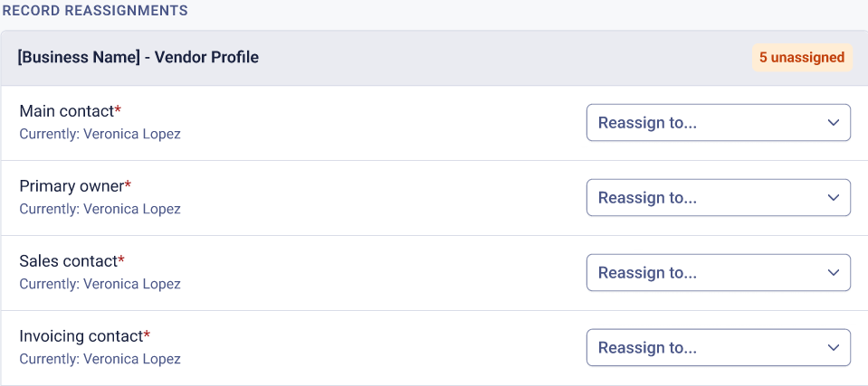Click 'Currently: Veronica Lopez' under Sales contact
The image size is (868, 386).
(100, 284)
